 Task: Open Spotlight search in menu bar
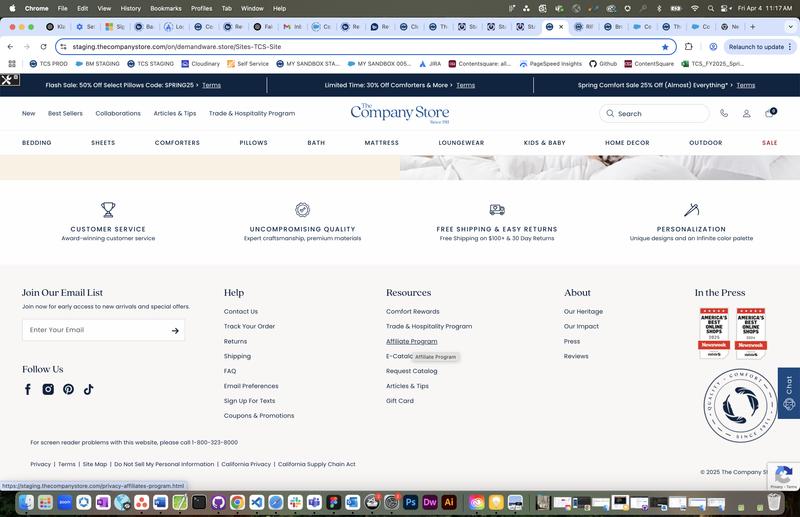click(x=710, y=8)
